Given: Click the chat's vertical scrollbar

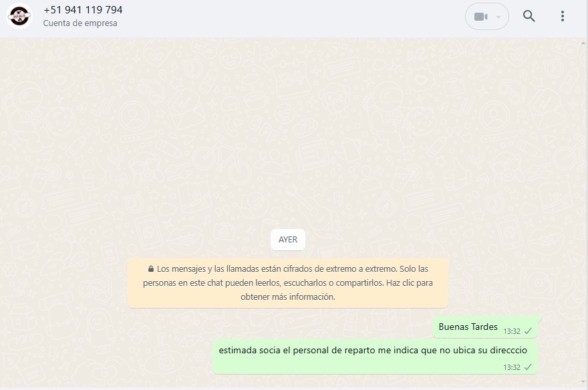Looking at the screenshot, I should (x=585, y=200).
